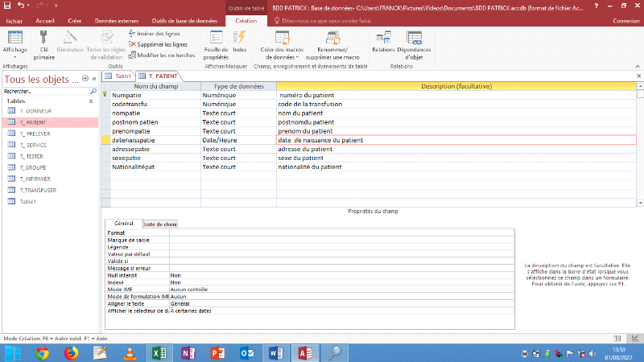Click the Index lightning icon

coord(239,38)
